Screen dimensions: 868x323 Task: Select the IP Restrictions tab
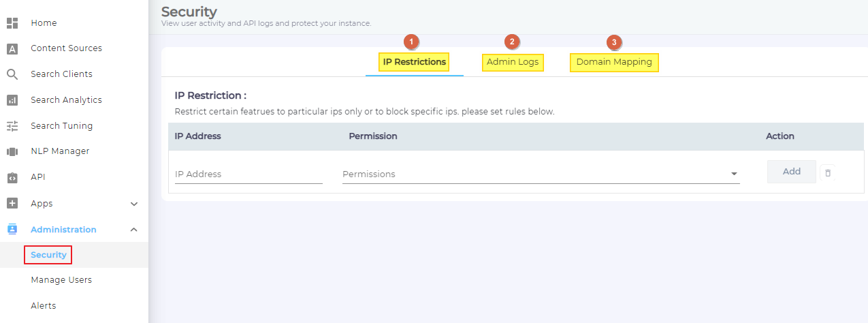(x=415, y=62)
